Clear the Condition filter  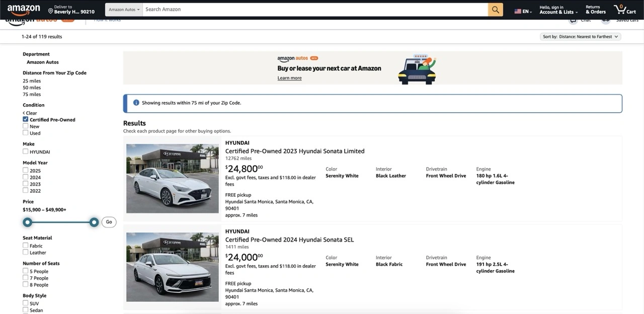click(x=30, y=113)
